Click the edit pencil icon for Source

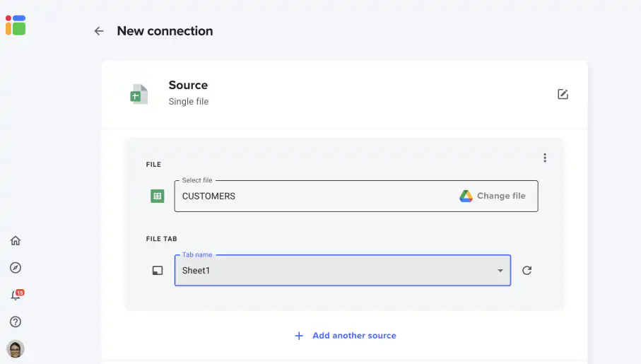(x=563, y=94)
